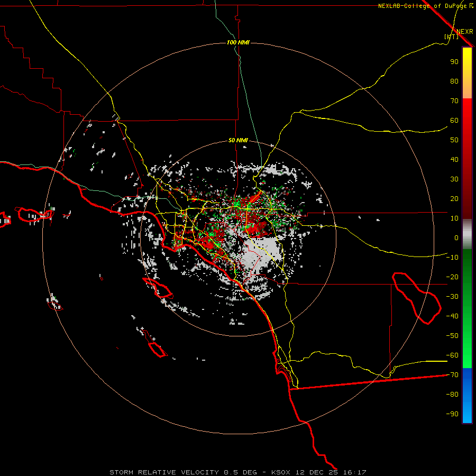476x476 pixels.
Task: Click the gray zero-velocity segment of color bar
Action: point(467,234)
